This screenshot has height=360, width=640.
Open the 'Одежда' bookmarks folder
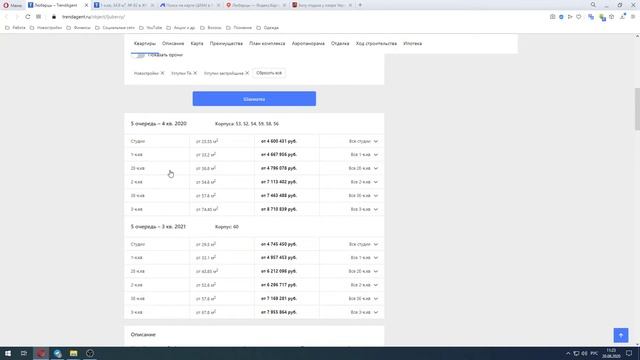pos(268,28)
